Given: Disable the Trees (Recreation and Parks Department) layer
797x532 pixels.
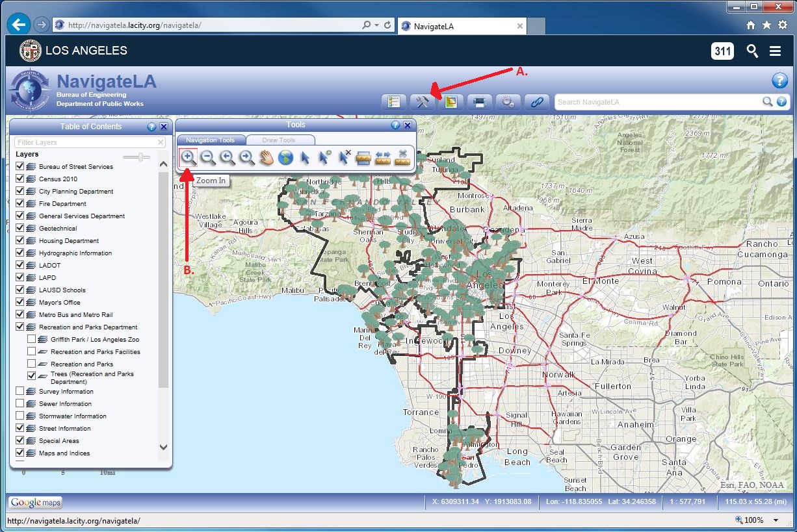Looking at the screenshot, I should [31, 375].
